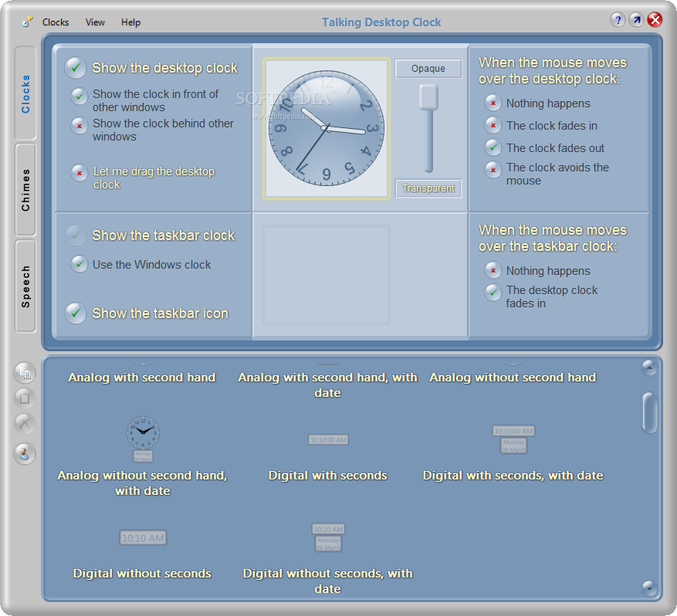Toggle Use the Windows clock option
677x616 pixels.
[x=80, y=264]
